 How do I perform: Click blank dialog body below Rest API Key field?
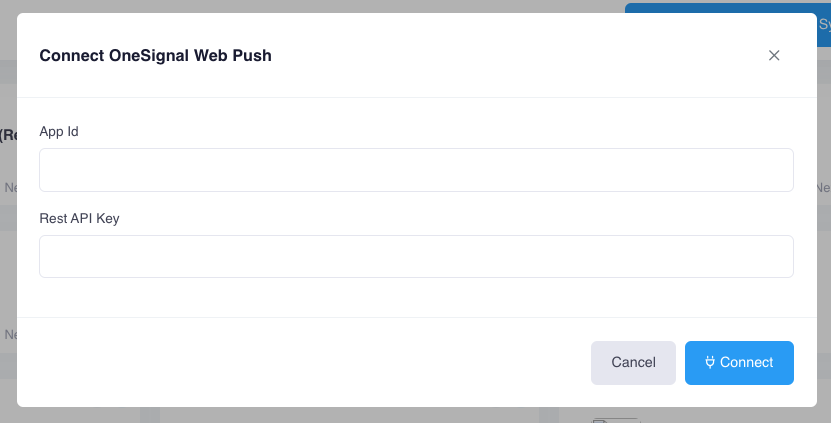(416, 297)
